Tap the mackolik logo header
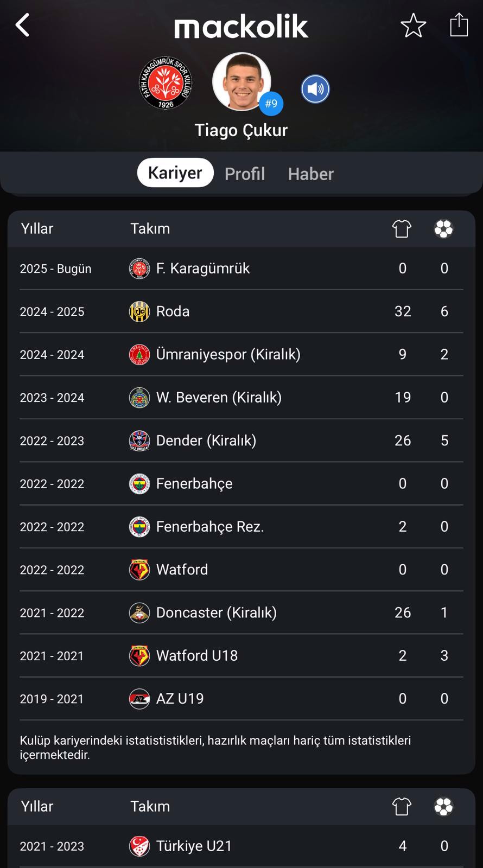Image resolution: width=483 pixels, height=868 pixels. [241, 27]
